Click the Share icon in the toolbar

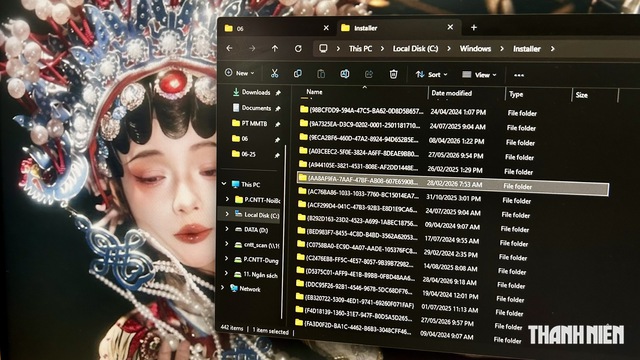pos(369,74)
